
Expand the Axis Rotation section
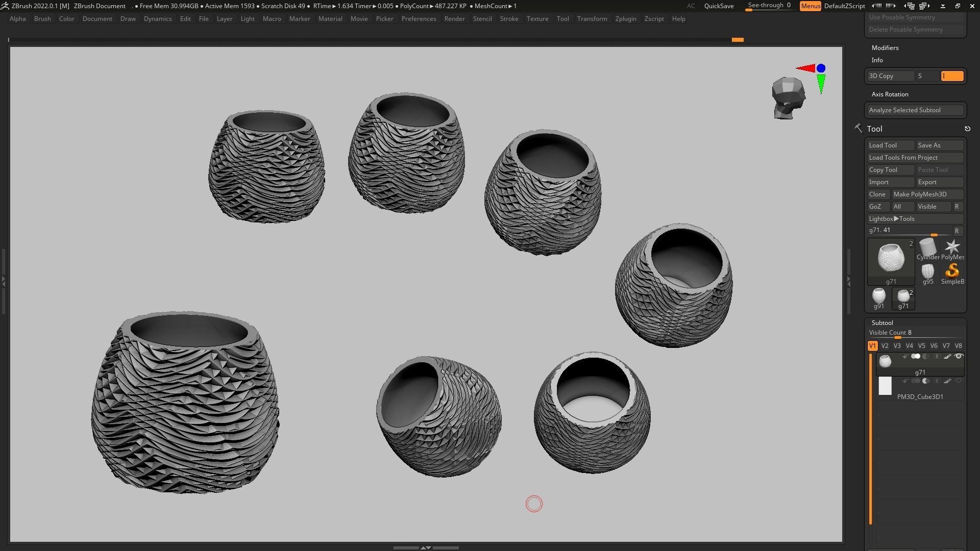890,94
